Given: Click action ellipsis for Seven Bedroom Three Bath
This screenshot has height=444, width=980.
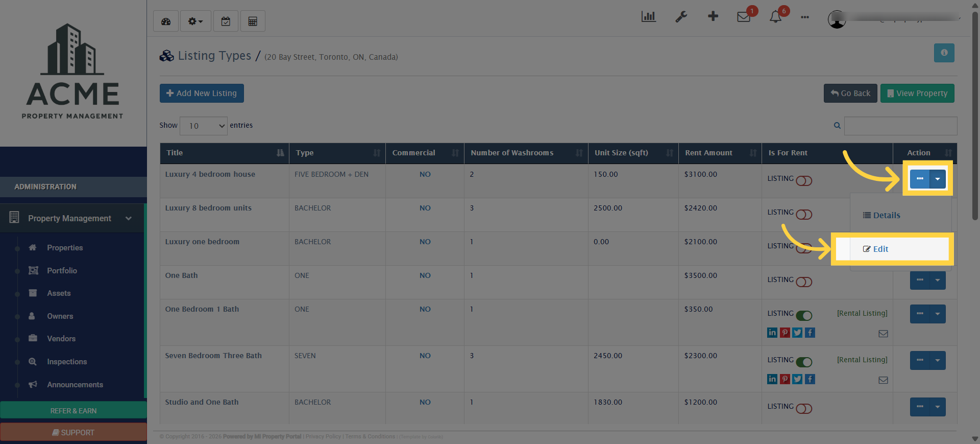Looking at the screenshot, I should coord(920,360).
